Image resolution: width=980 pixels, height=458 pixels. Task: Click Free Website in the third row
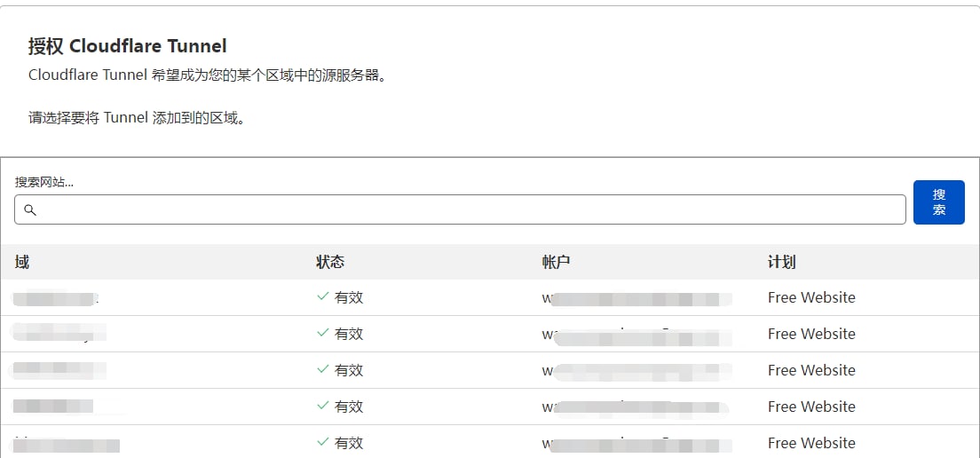(x=811, y=370)
